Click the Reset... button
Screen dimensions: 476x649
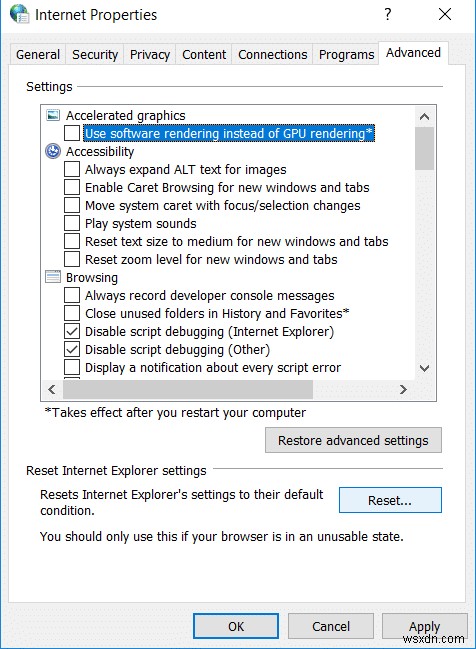click(x=390, y=500)
